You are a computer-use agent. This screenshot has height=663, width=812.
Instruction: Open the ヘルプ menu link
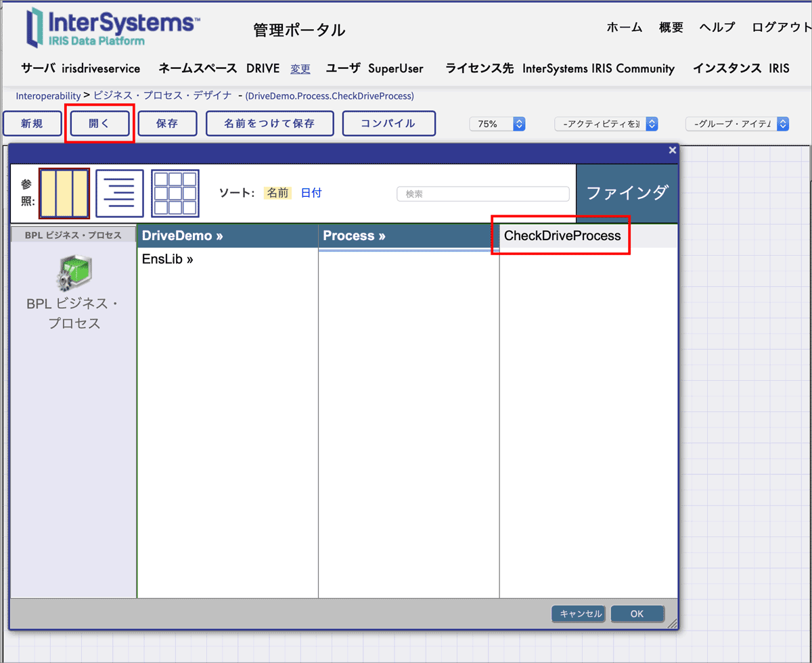[717, 27]
